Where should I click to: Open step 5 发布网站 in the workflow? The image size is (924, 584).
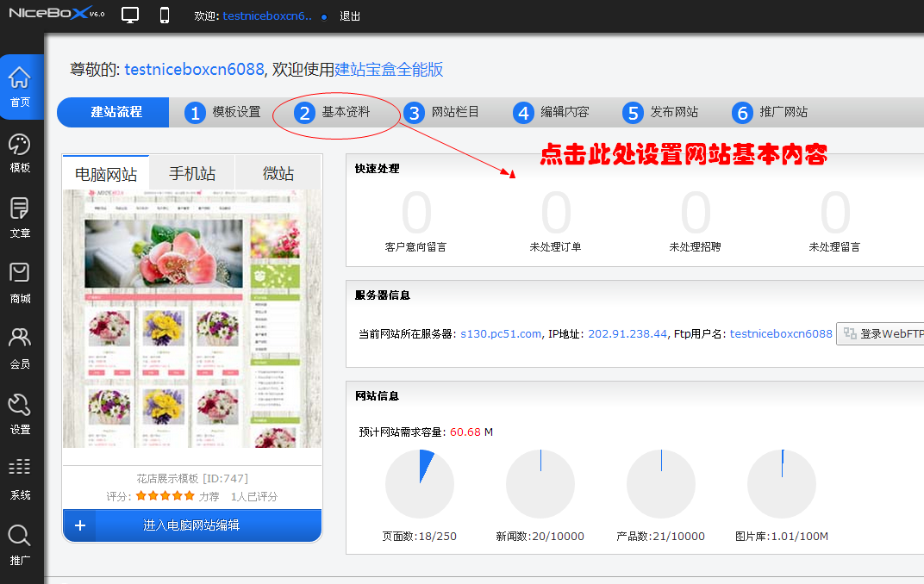[x=662, y=112]
